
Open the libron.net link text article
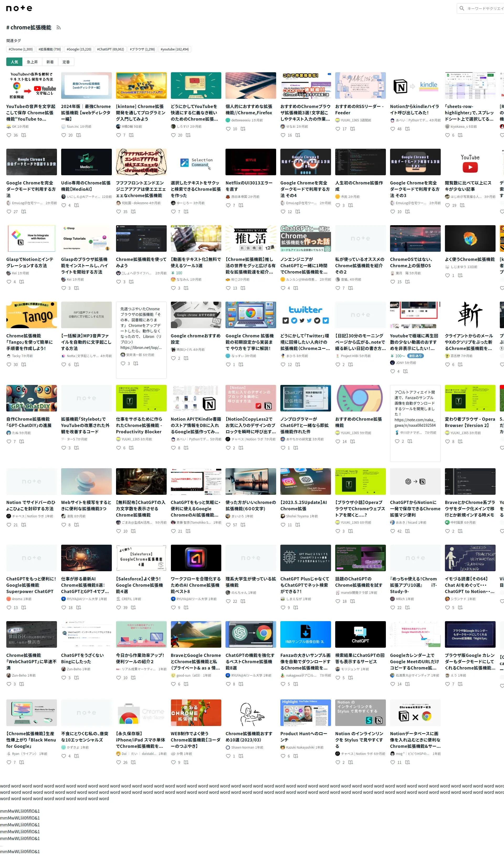(141, 328)
